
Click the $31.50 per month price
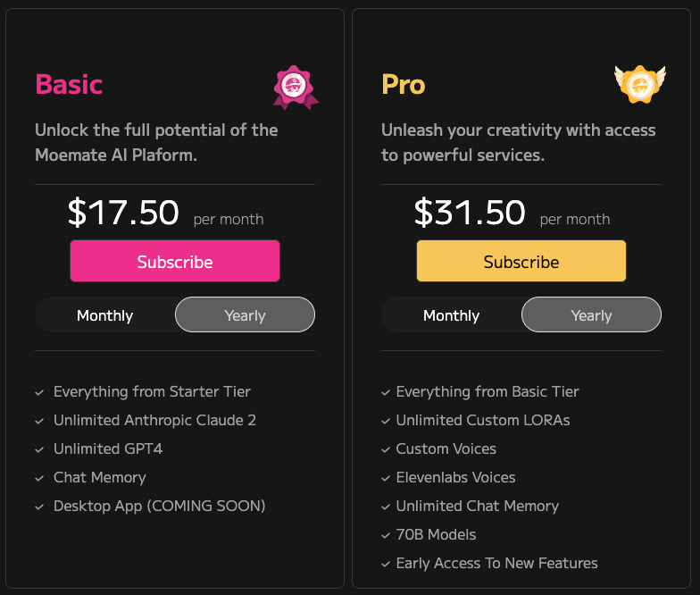pyautogui.click(x=471, y=214)
